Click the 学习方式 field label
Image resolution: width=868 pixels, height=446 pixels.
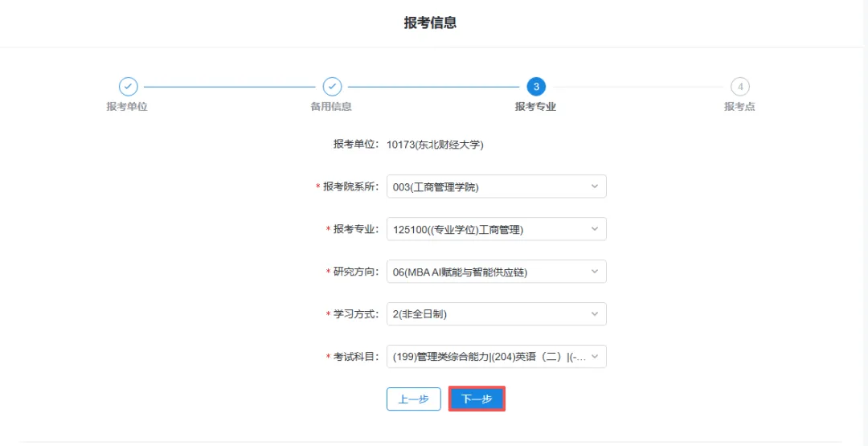[x=356, y=314]
